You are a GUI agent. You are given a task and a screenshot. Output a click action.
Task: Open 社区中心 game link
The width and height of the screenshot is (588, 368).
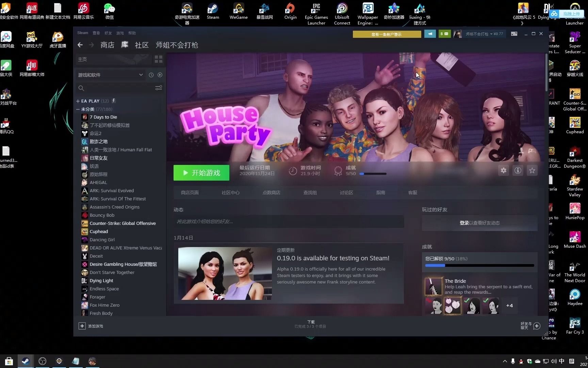[231, 193]
